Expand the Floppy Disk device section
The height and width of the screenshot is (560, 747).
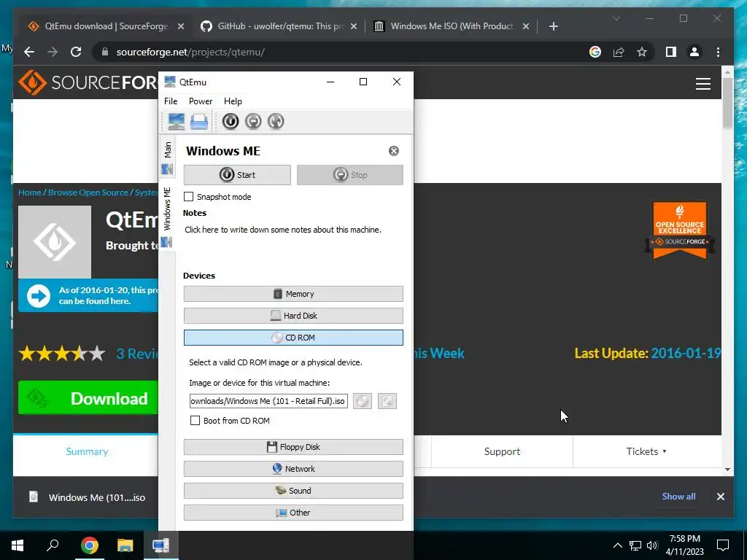point(293,447)
